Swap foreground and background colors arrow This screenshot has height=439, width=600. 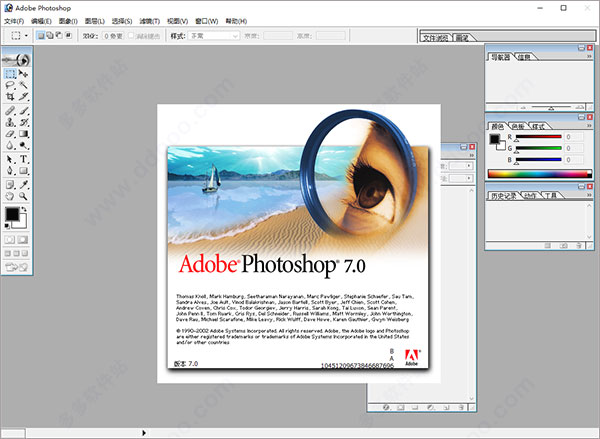(x=24, y=209)
